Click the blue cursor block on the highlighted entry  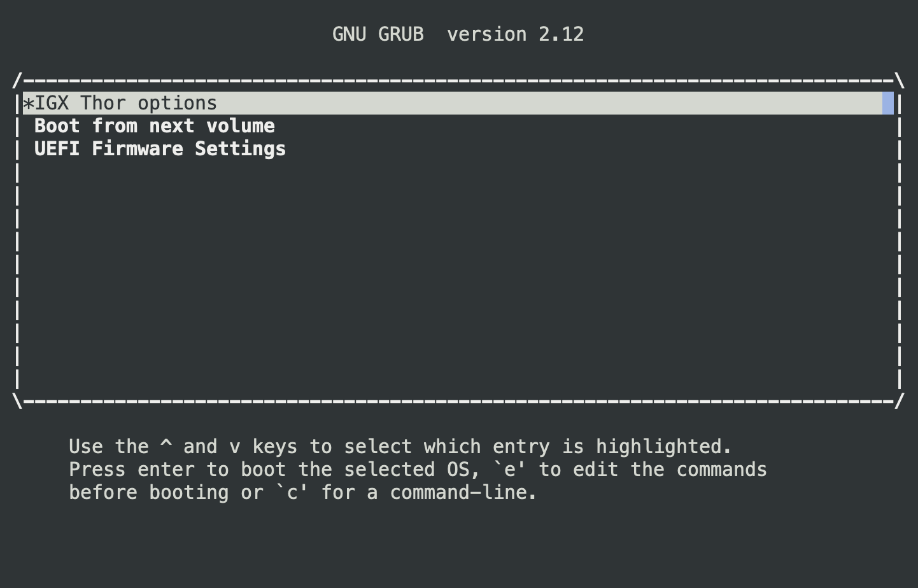[x=889, y=102]
